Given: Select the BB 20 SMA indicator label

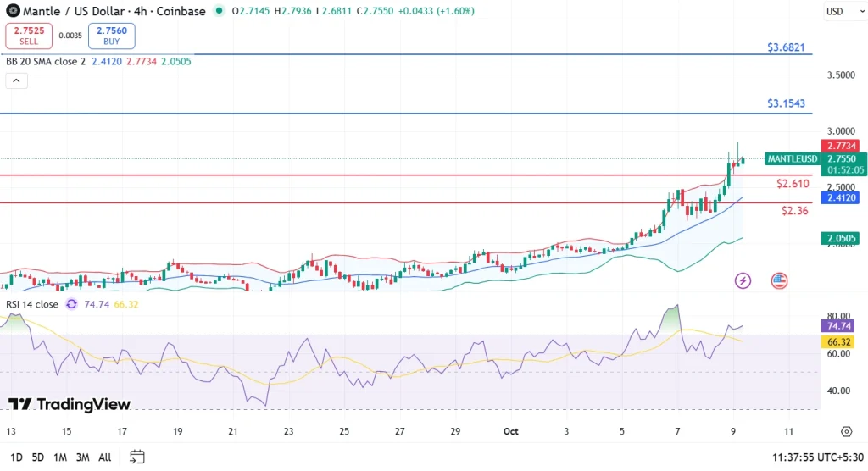Looking at the screenshot, I should point(45,62).
